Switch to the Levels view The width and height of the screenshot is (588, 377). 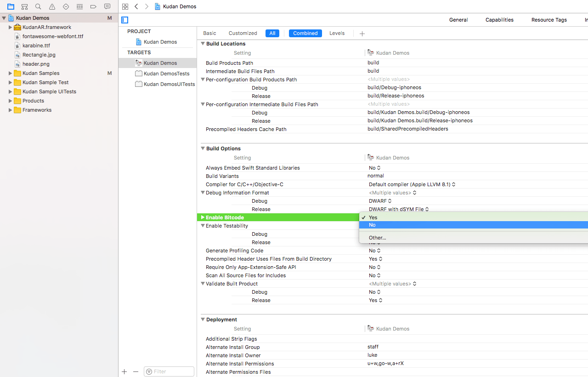tap(337, 33)
